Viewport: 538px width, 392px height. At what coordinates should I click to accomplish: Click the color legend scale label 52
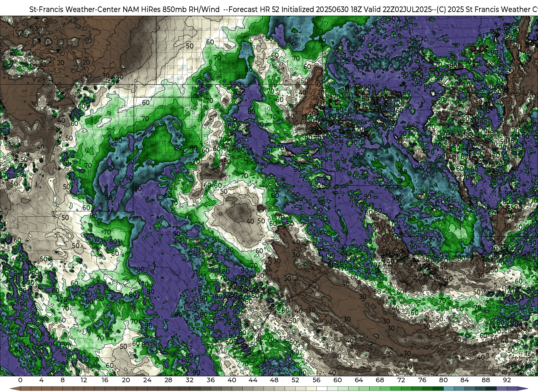click(x=295, y=380)
